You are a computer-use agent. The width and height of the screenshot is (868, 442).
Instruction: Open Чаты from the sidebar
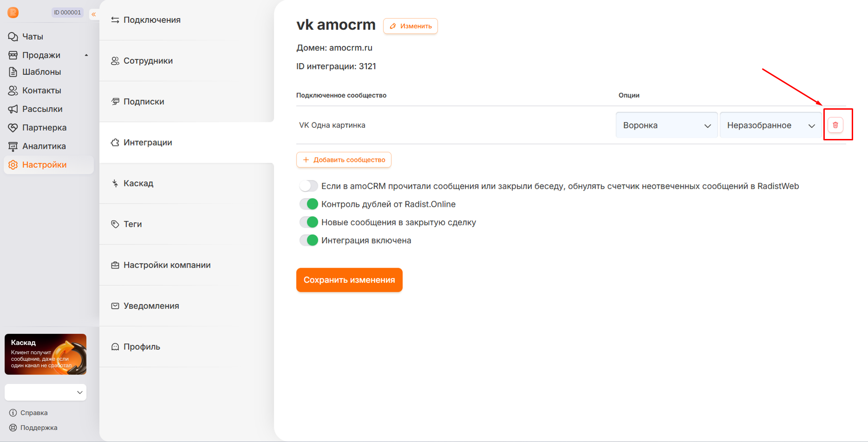click(x=33, y=37)
